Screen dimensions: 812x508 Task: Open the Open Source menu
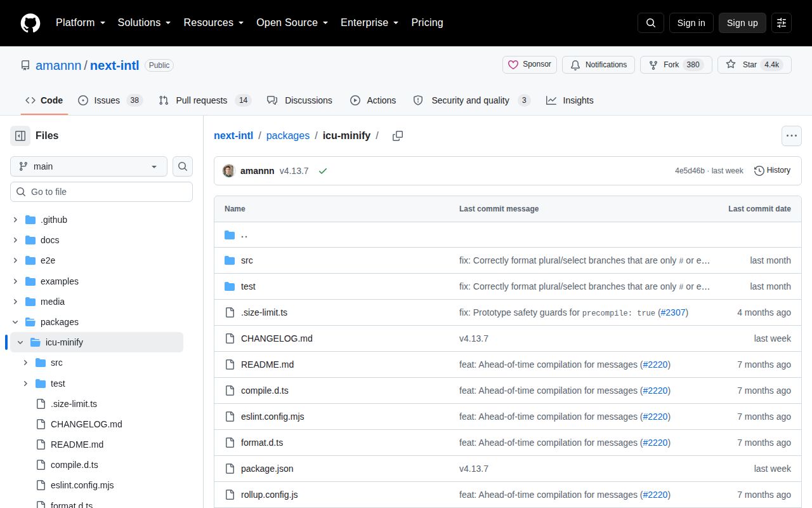[x=292, y=22]
